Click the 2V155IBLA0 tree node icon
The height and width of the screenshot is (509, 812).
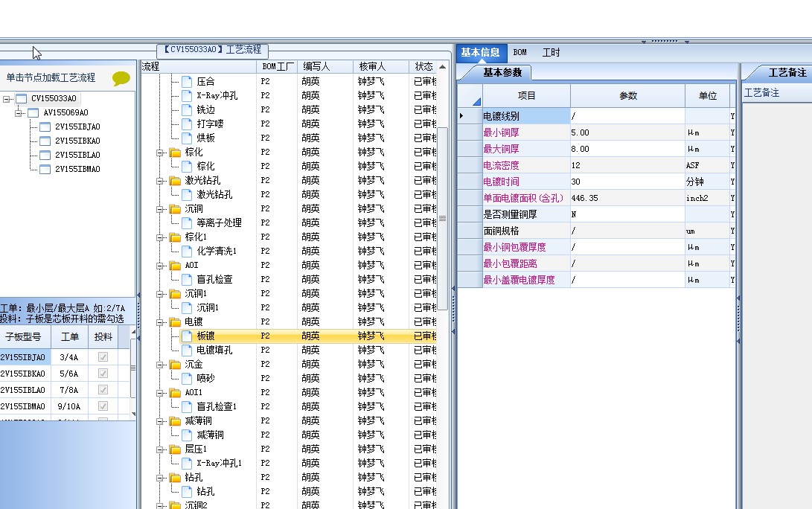(45, 155)
